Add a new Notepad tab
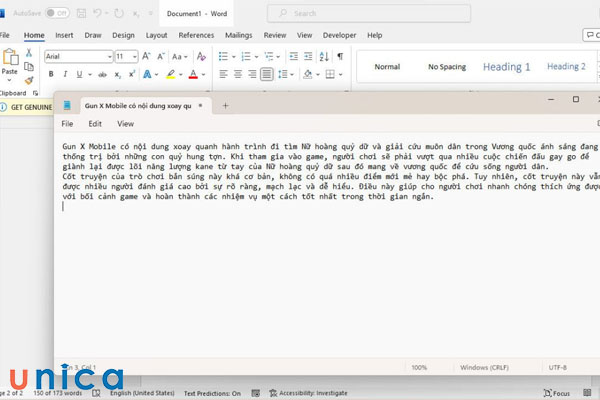Screen dimensions: 600x400 [x=225, y=105]
